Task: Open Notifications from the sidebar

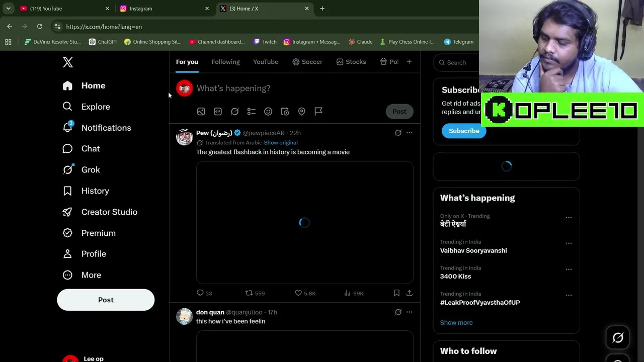Action: click(97, 128)
